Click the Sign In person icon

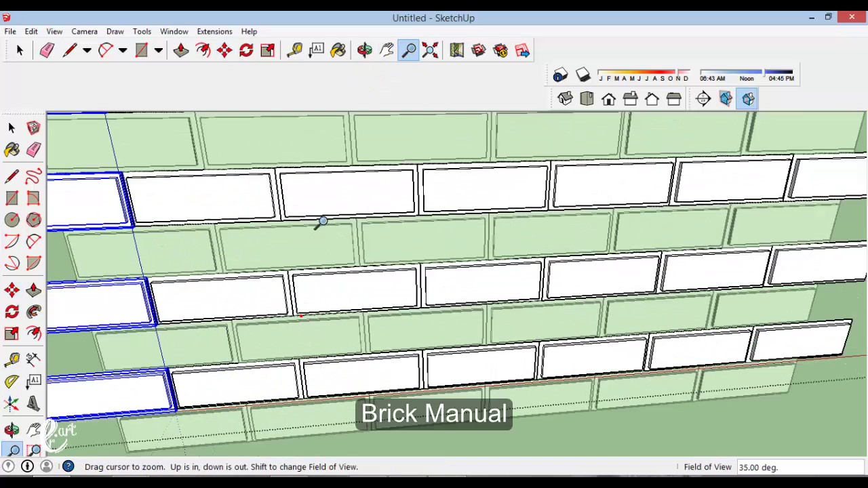pyautogui.click(x=47, y=466)
